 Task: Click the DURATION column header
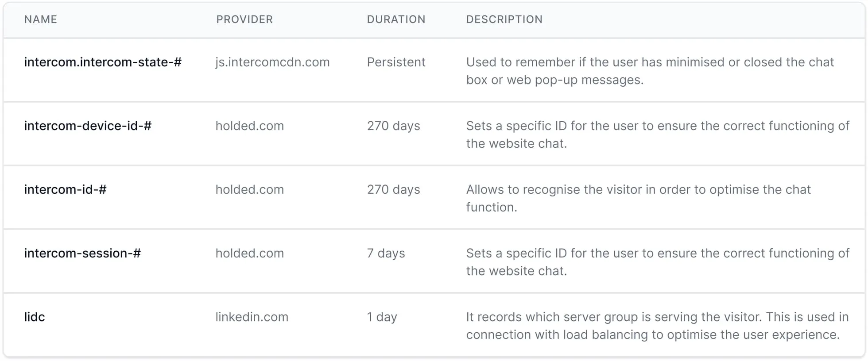(x=396, y=19)
